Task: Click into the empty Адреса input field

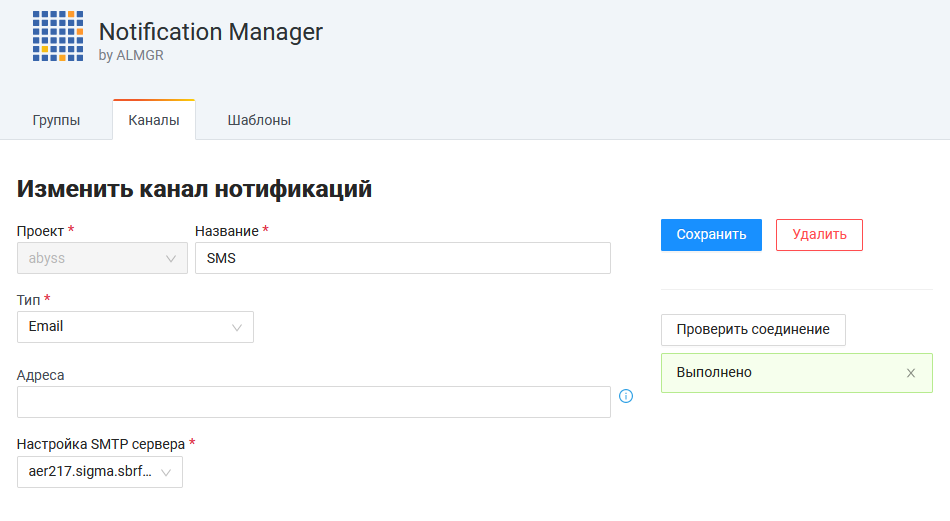Action: tap(314, 402)
